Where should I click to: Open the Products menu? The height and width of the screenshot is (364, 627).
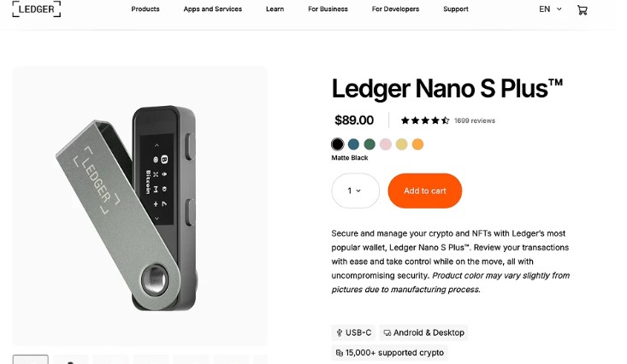[x=145, y=9]
